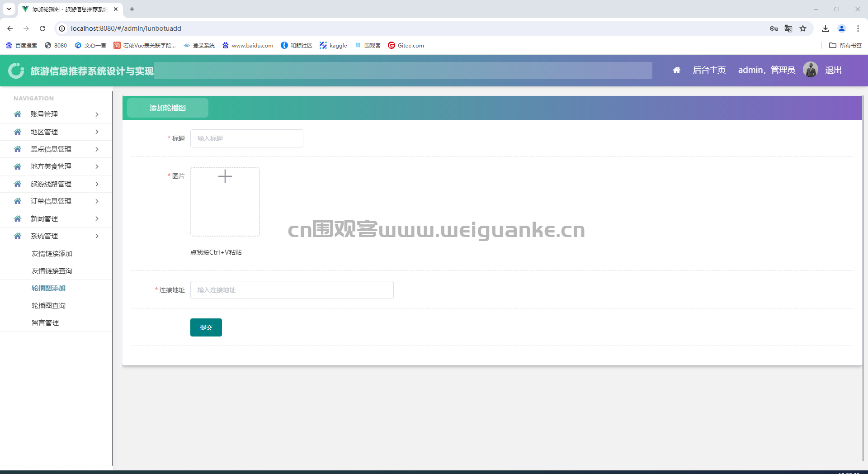Click the admin avatar picture
Screen dimensions: 868x474
(x=810, y=70)
